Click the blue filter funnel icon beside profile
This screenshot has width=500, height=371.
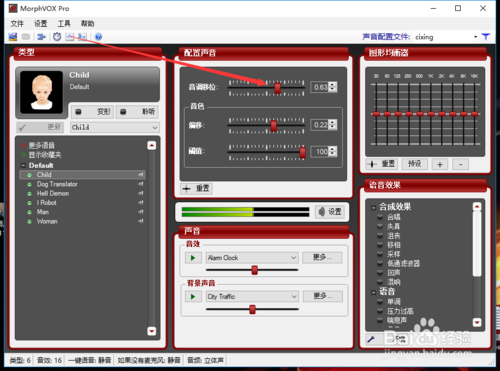click(x=486, y=37)
